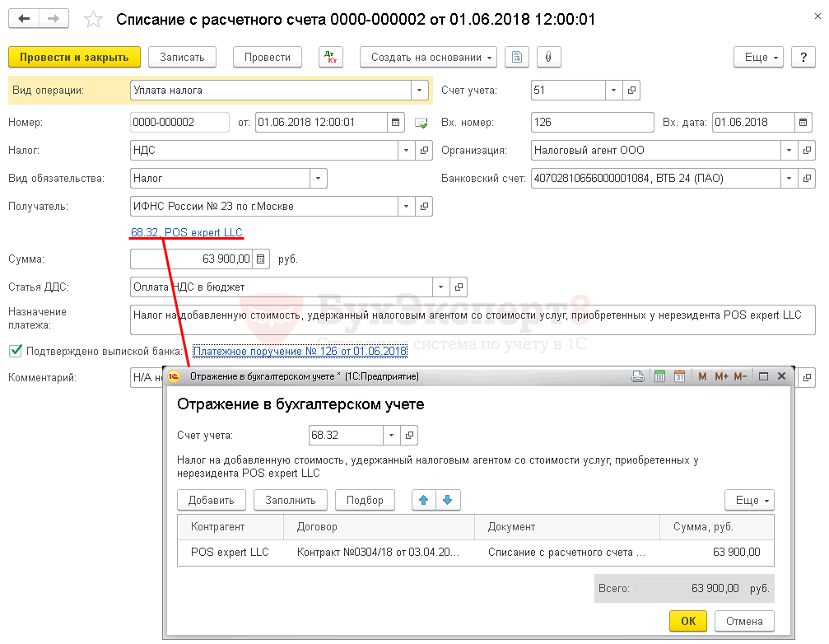Open the Налог dropdown list

tap(407, 151)
